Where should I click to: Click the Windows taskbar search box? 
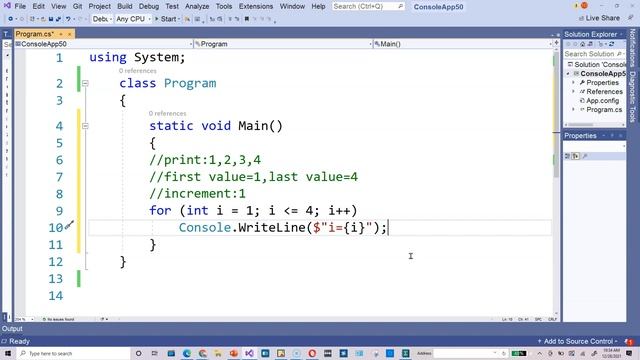(73, 353)
